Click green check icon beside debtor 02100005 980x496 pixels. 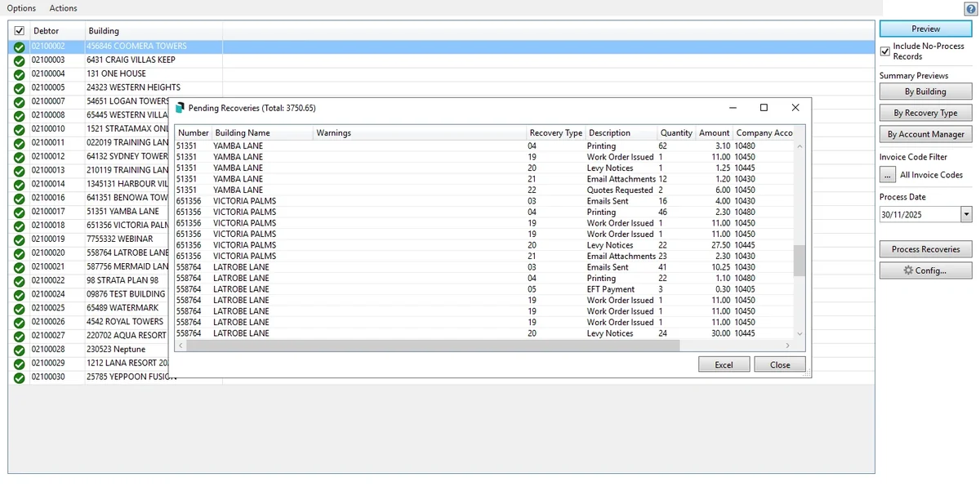click(19, 88)
